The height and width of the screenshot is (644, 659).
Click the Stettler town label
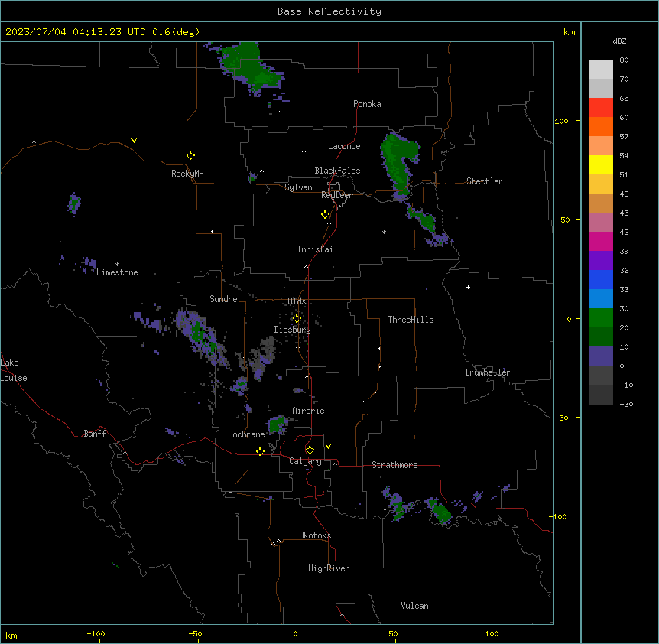485,181
